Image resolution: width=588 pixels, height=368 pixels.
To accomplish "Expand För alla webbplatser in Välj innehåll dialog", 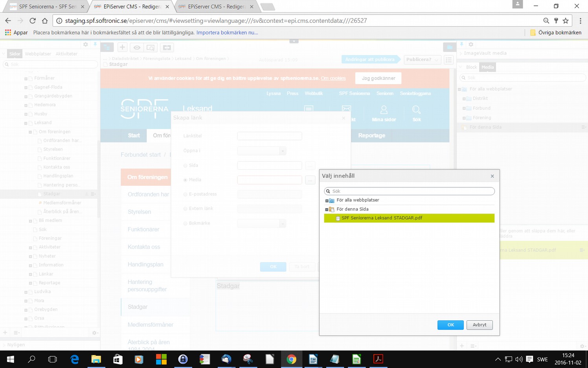I will pyautogui.click(x=327, y=201).
